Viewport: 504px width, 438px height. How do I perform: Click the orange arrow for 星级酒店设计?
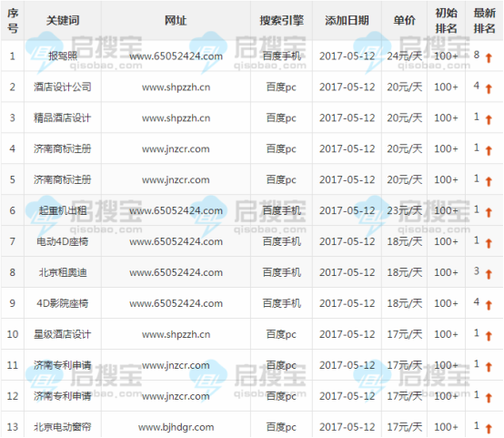pyautogui.click(x=489, y=336)
